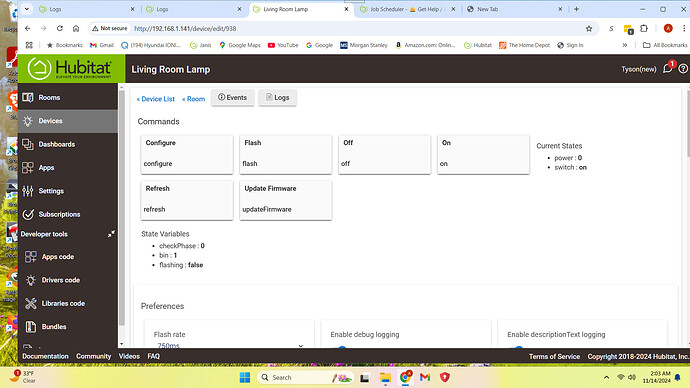Viewport: 690px width, 388px height.
Task: Open Gmail from the Windows taskbar
Action: click(425, 377)
